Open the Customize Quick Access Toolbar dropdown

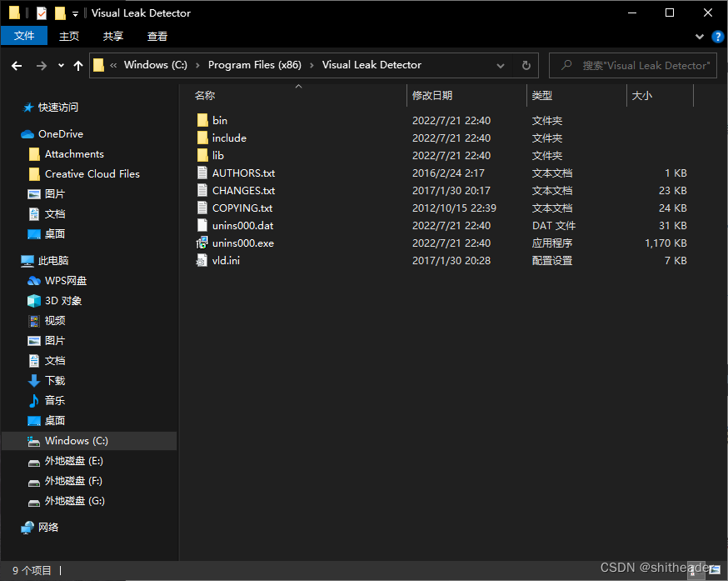pos(75,14)
